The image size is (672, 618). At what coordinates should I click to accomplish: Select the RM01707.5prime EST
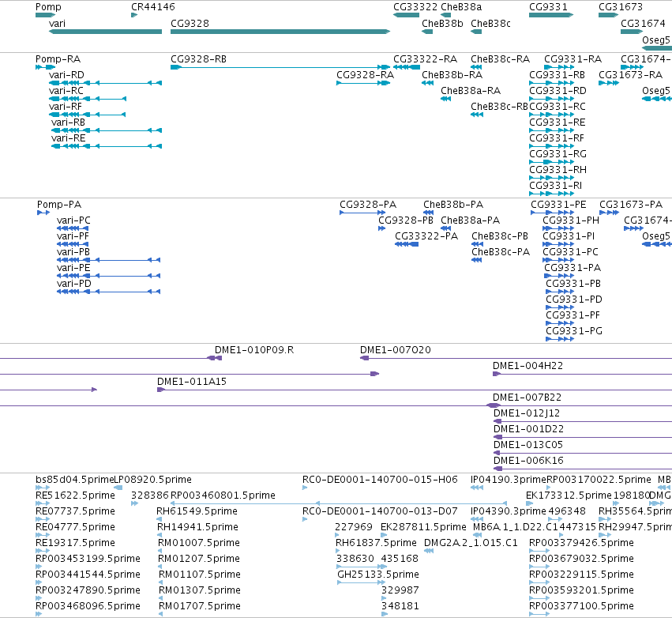point(161,614)
